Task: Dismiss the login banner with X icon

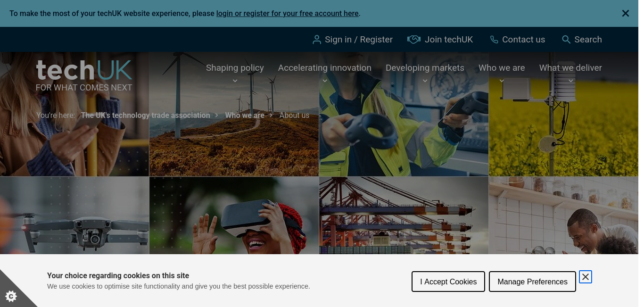Action: click(x=625, y=14)
